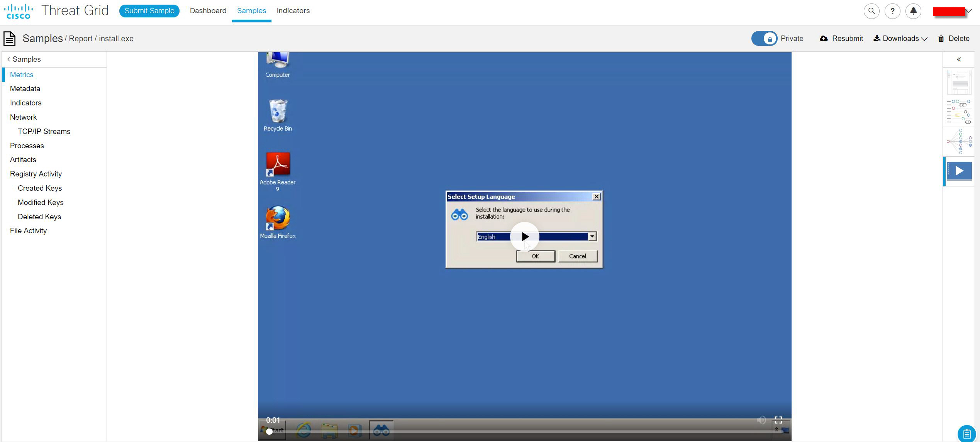This screenshot has height=442, width=980.
Task: Click the Resubmit cloud icon
Action: click(x=824, y=39)
